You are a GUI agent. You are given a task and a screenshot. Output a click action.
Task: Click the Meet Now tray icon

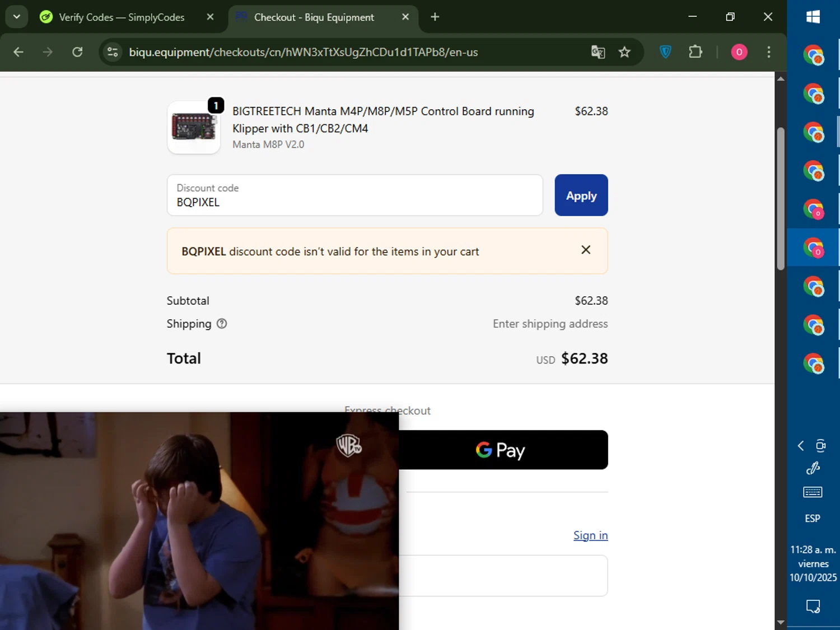821,446
